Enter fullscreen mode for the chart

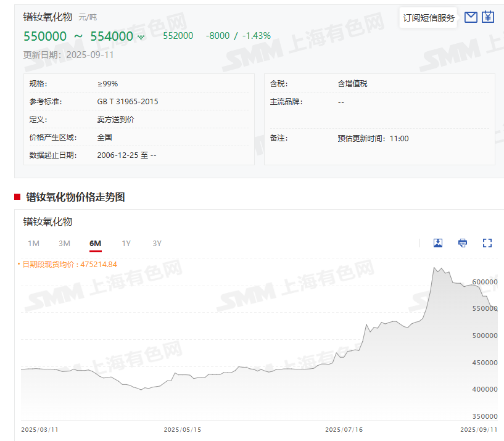(x=487, y=243)
